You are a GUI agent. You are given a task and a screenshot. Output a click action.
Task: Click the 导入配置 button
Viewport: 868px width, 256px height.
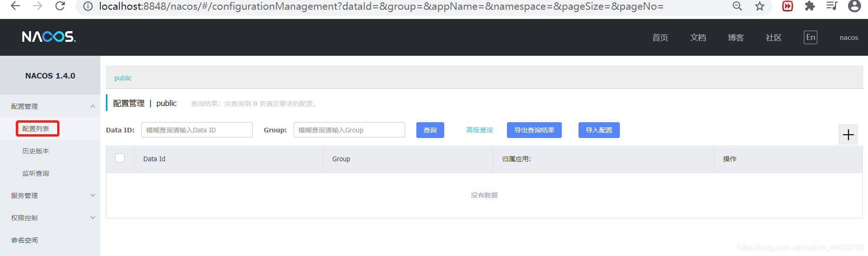click(599, 130)
